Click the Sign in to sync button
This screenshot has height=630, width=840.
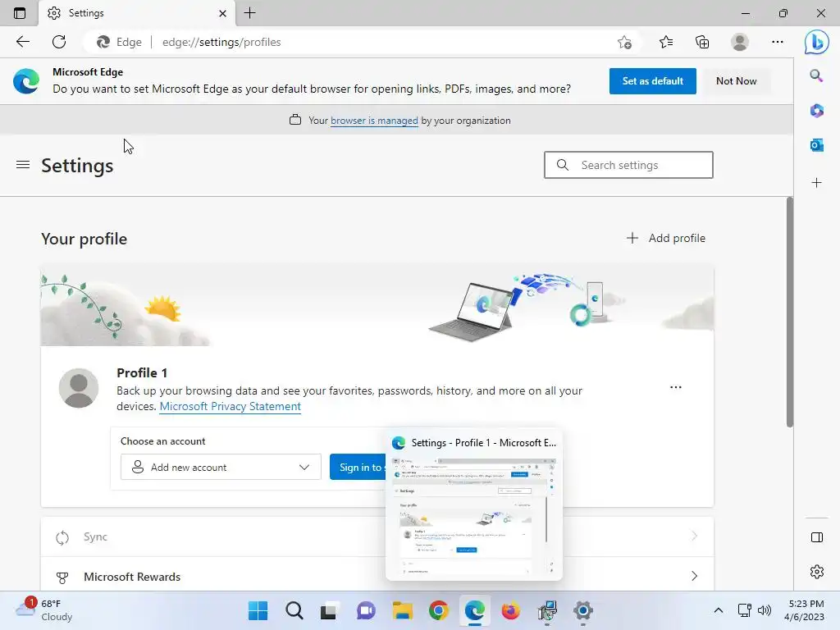358,467
